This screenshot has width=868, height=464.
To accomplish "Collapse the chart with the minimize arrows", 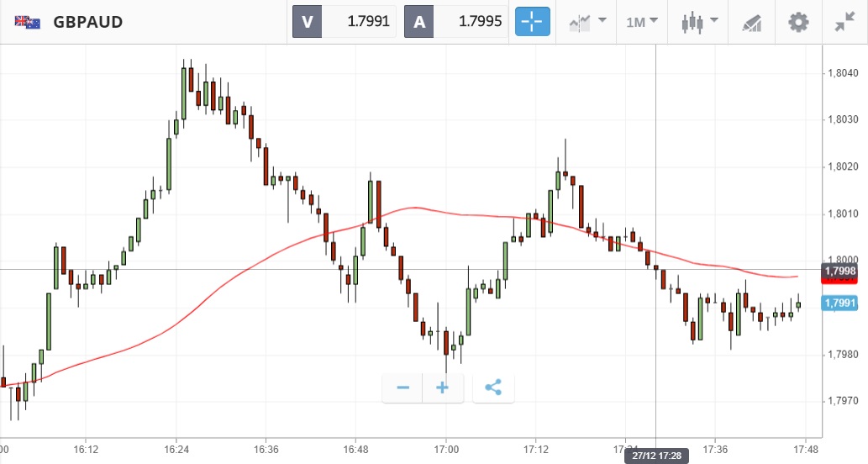I will (844, 22).
